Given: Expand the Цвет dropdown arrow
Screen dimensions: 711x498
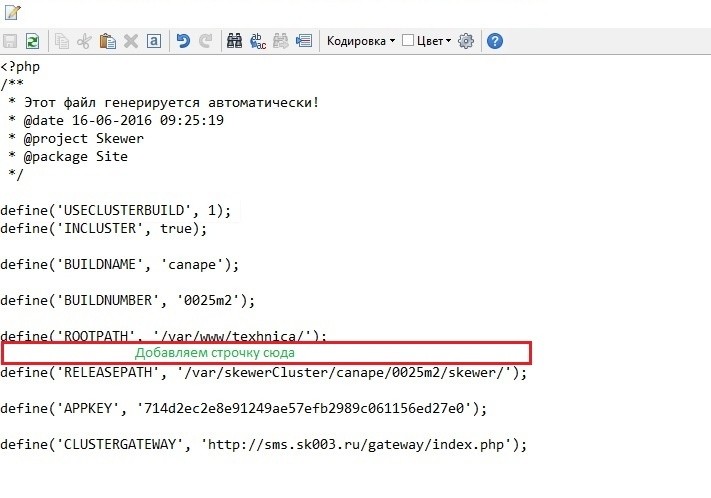Looking at the screenshot, I should [x=448, y=41].
